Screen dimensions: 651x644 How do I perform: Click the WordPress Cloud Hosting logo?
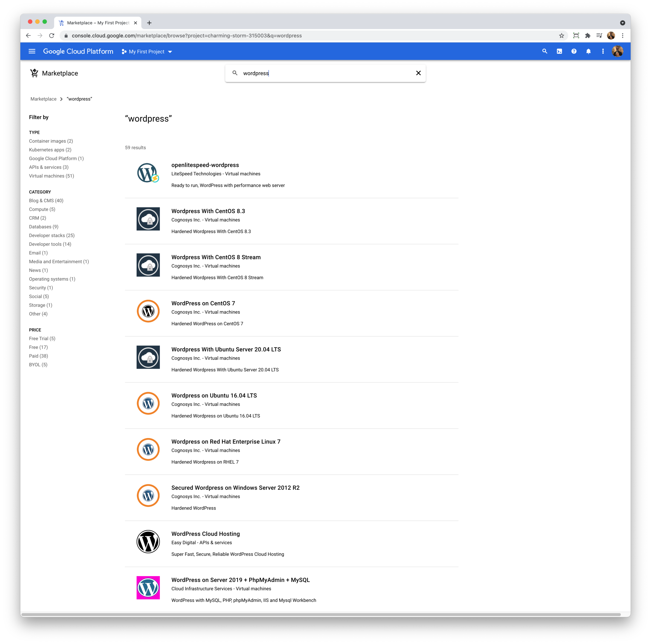[148, 542]
